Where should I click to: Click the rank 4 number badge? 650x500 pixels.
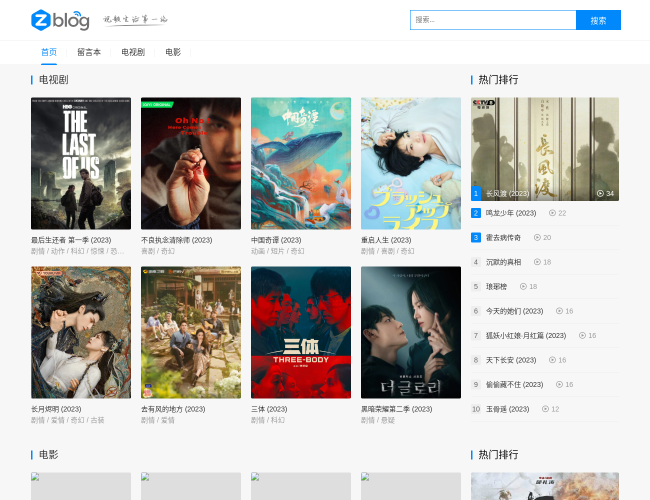point(476,262)
